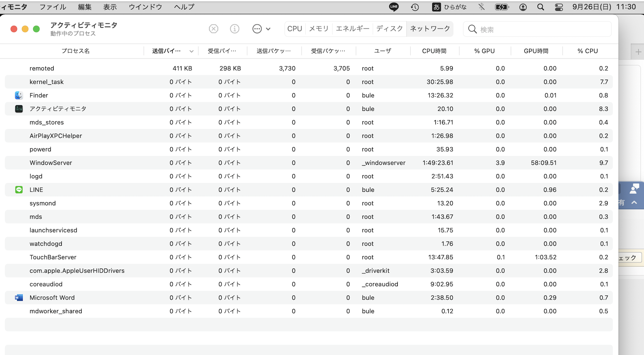Click the アクティビティモニタ app icon in list
Viewport: 644px width, 355px height.
pyautogui.click(x=19, y=109)
